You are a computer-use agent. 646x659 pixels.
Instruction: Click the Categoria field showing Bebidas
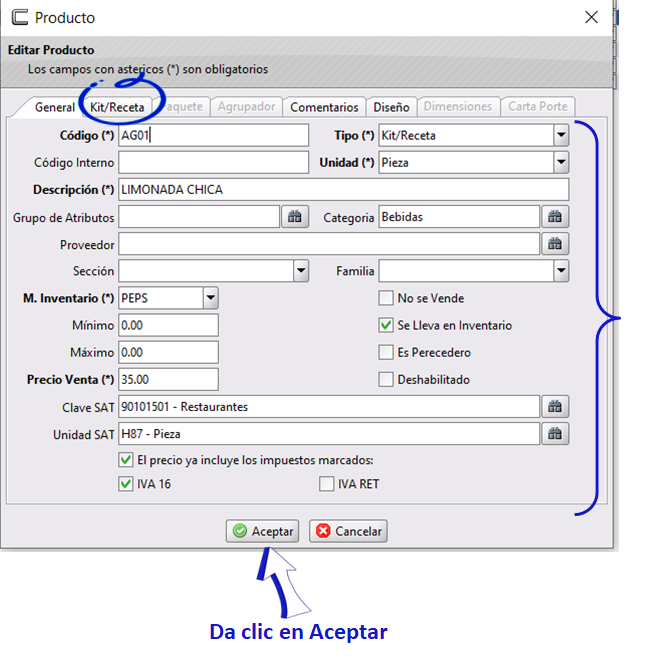(x=459, y=217)
